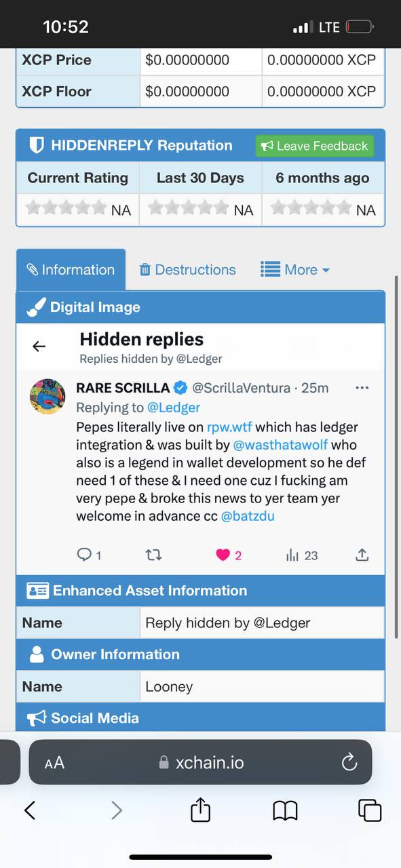Open the rpw.wtf link in tweet
Image resolution: width=401 pixels, height=868 pixels.
point(229,427)
